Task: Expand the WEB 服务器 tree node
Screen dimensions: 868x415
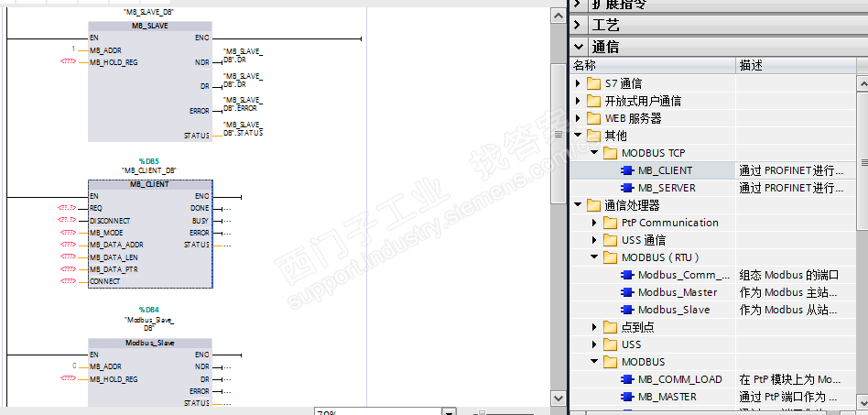Action: tap(578, 118)
